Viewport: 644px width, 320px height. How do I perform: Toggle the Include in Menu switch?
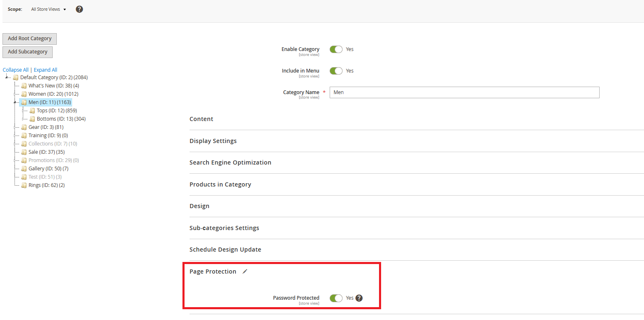tap(336, 71)
